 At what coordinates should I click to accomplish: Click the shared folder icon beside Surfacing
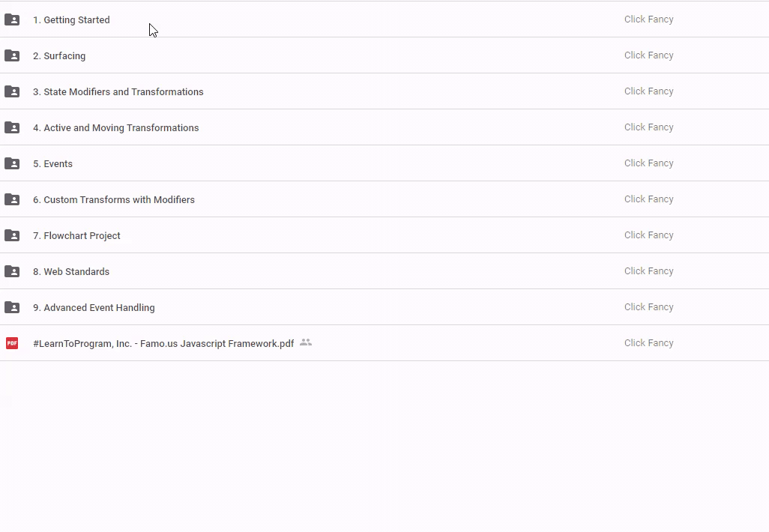point(12,55)
